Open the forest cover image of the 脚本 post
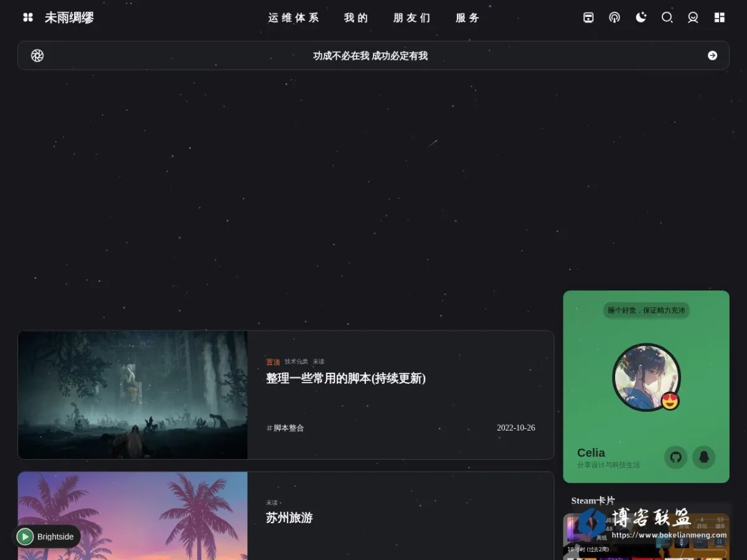This screenshot has height=560, width=747. (x=133, y=395)
